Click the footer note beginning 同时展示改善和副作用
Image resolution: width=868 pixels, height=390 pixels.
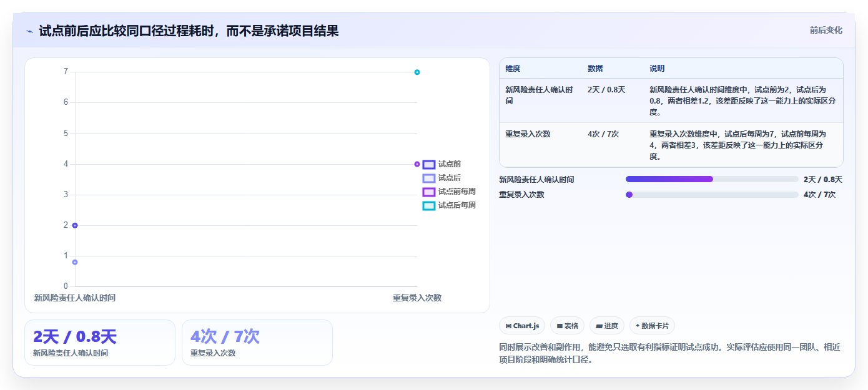(x=669, y=353)
